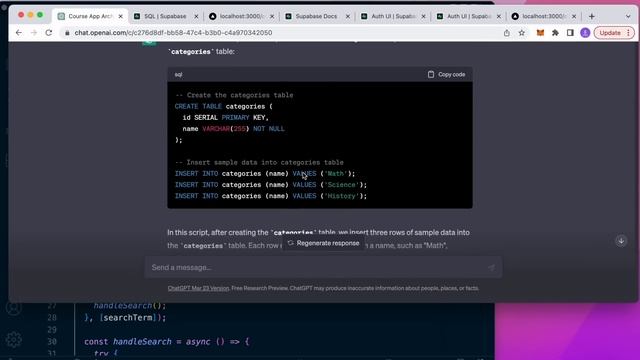Copy the SQL code block
Screen dimensions: 640x360
(x=447, y=74)
